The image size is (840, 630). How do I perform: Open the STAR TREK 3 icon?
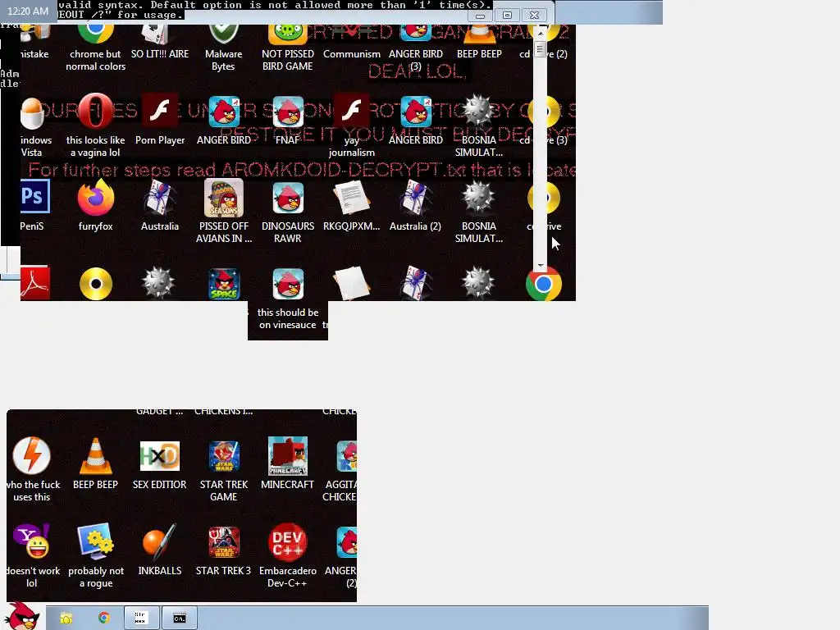tap(223, 550)
